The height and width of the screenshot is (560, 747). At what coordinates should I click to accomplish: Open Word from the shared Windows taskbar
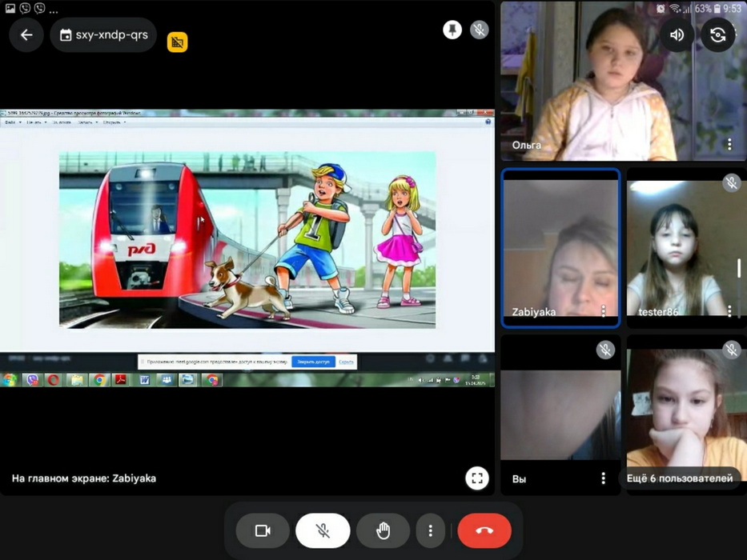point(144,380)
